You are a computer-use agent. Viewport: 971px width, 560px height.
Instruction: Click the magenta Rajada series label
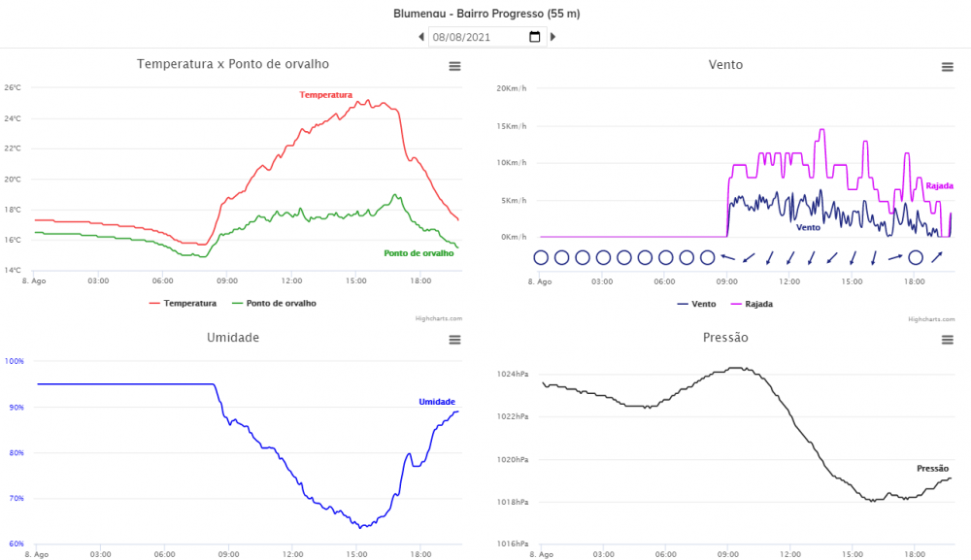pyautogui.click(x=939, y=185)
